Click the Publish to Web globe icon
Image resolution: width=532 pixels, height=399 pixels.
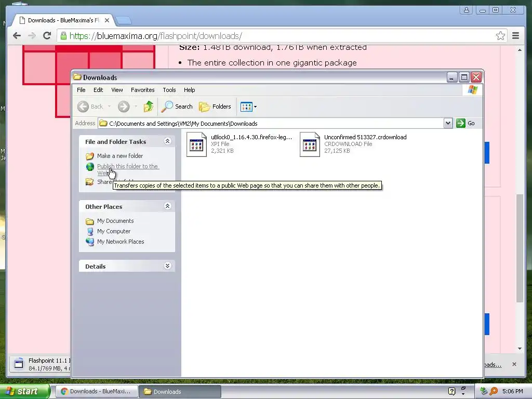point(89,167)
